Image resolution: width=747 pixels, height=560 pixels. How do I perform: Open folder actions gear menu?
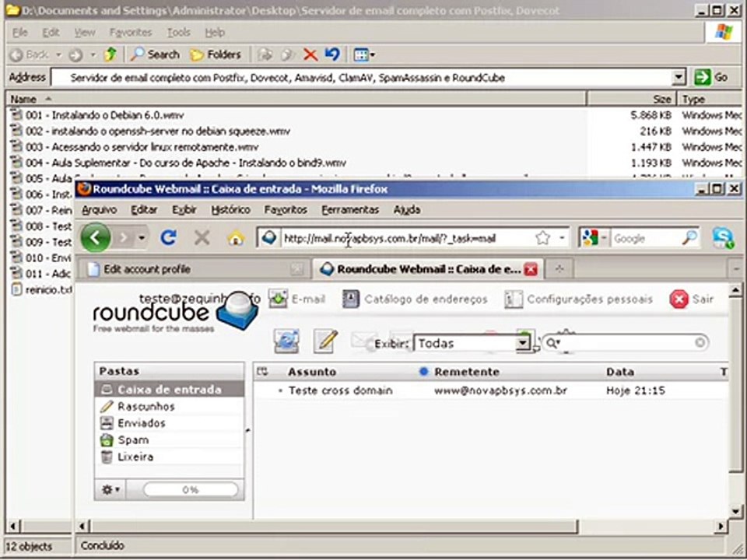110,489
